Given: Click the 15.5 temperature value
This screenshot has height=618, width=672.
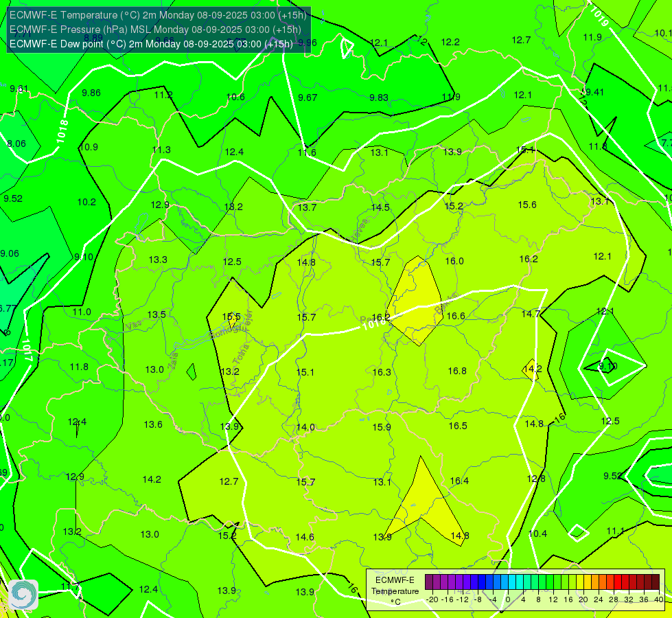Looking at the screenshot, I should [x=231, y=317].
